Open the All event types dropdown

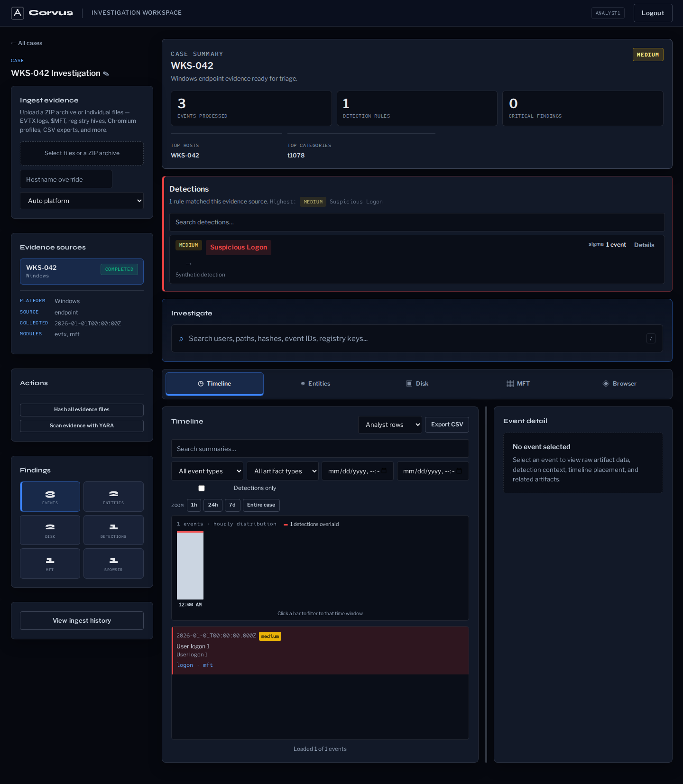click(207, 471)
